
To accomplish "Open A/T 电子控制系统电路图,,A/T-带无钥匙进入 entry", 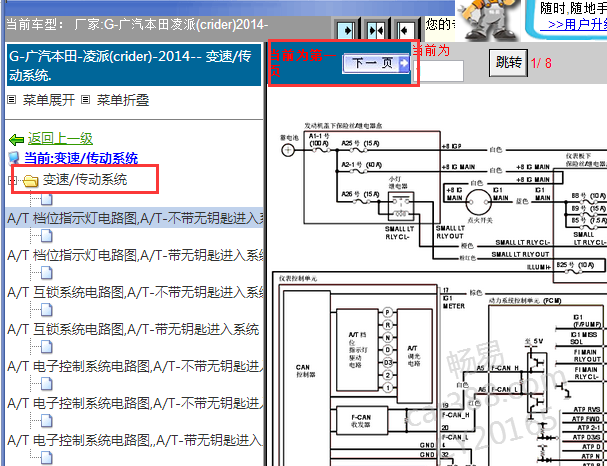I will pyautogui.click(x=135, y=440).
